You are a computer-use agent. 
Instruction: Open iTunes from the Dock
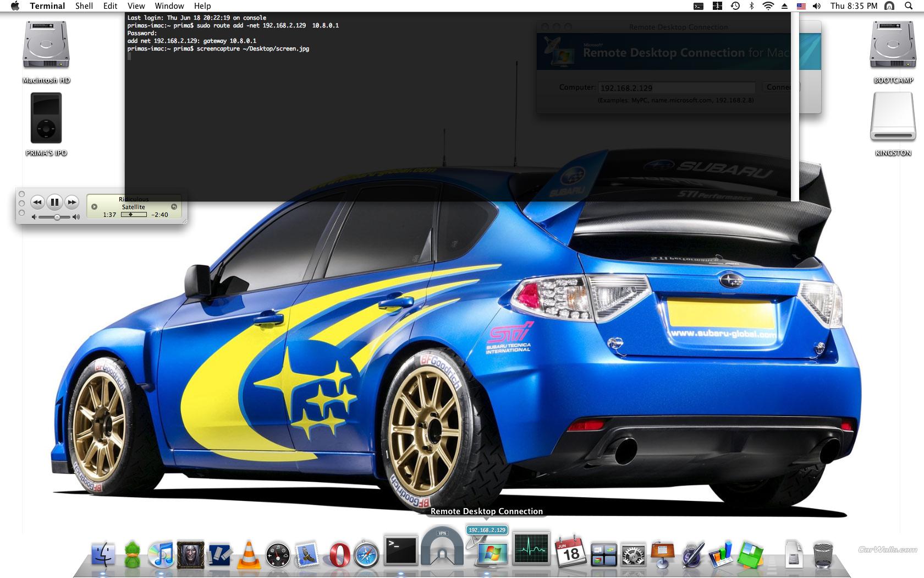(161, 554)
